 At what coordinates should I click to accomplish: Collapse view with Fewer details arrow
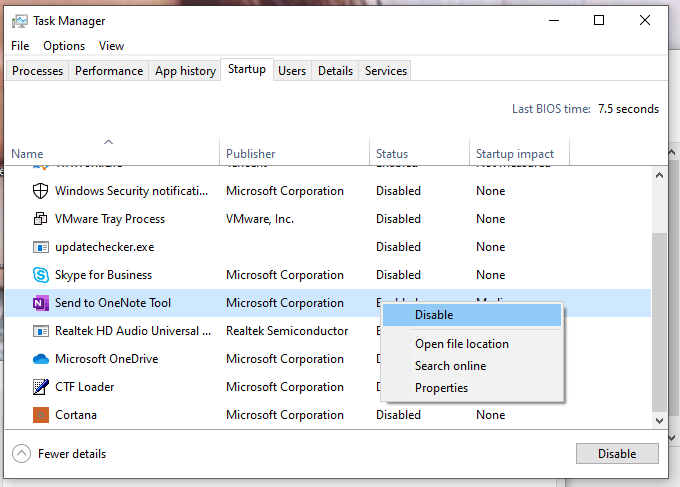pos(21,454)
